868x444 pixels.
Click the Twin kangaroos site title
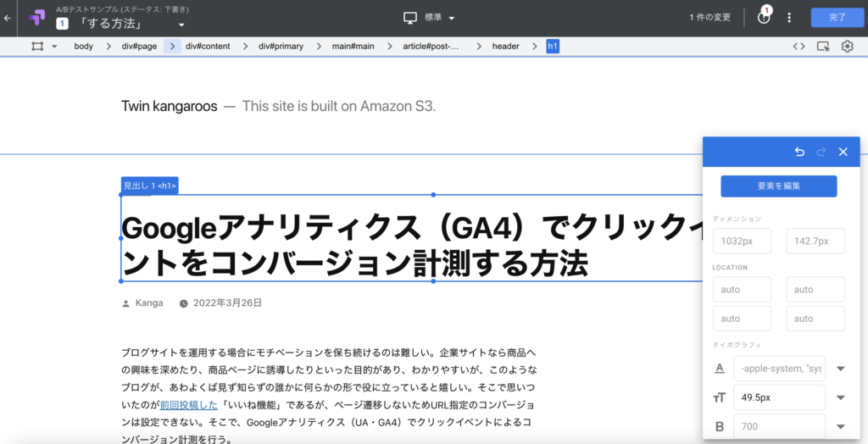169,106
